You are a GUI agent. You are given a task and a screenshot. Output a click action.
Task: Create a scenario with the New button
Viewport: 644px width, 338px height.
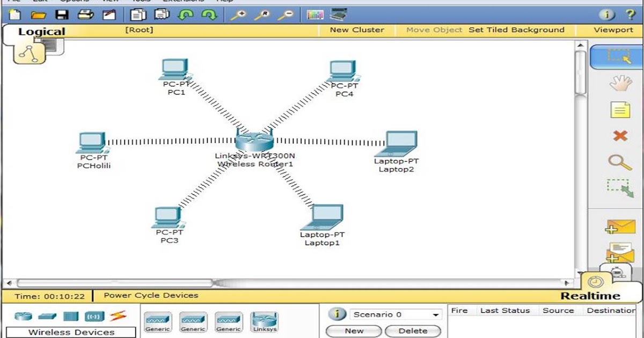353,330
